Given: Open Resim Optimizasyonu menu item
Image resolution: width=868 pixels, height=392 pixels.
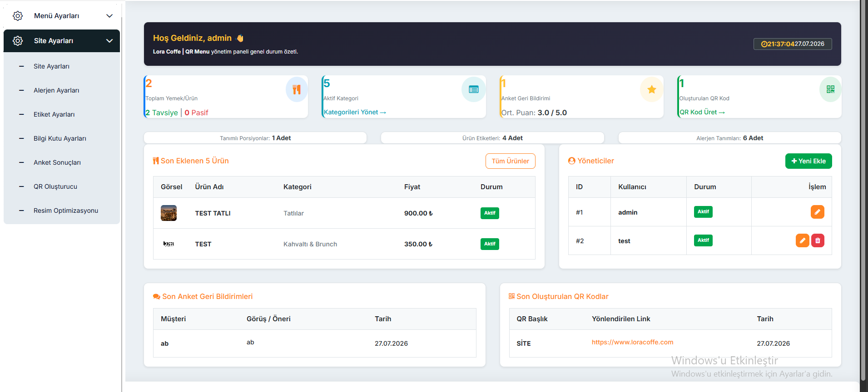Looking at the screenshot, I should click(66, 211).
